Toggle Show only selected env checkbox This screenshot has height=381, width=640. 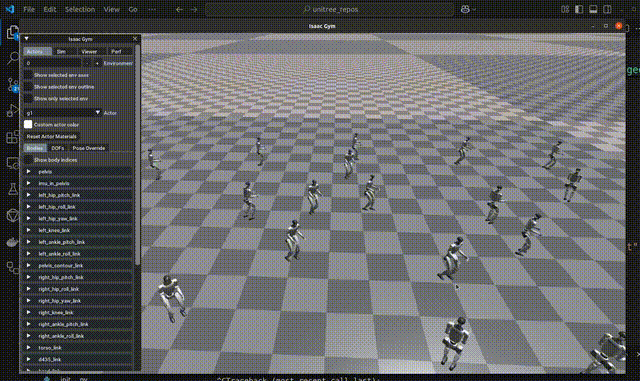pyautogui.click(x=28, y=98)
